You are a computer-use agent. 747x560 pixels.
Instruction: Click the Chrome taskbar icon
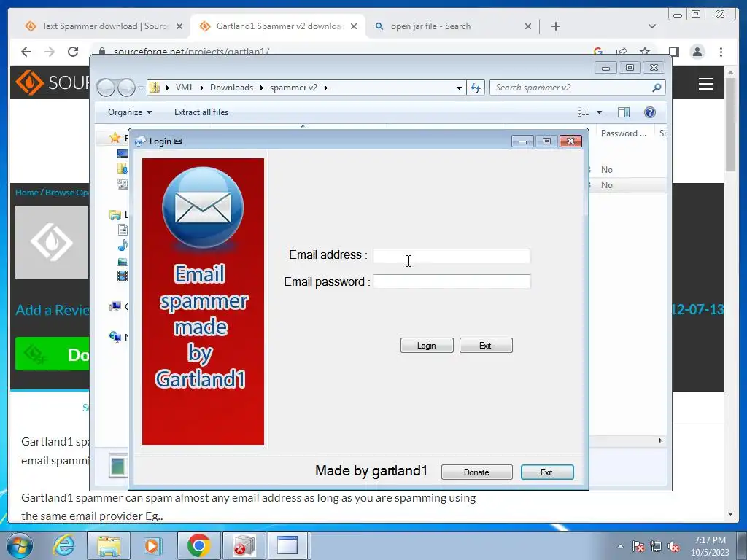pyautogui.click(x=198, y=545)
